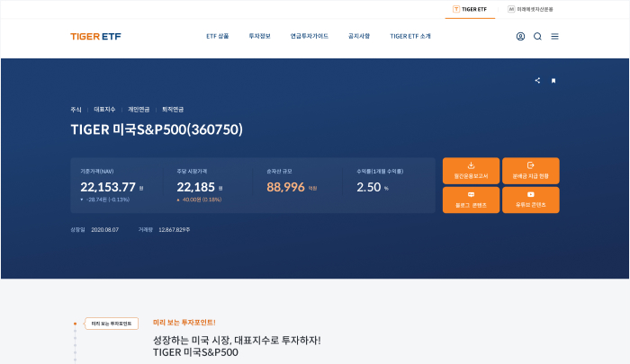Click the 순자산 규모 label
The width and height of the screenshot is (630, 364).
click(279, 172)
